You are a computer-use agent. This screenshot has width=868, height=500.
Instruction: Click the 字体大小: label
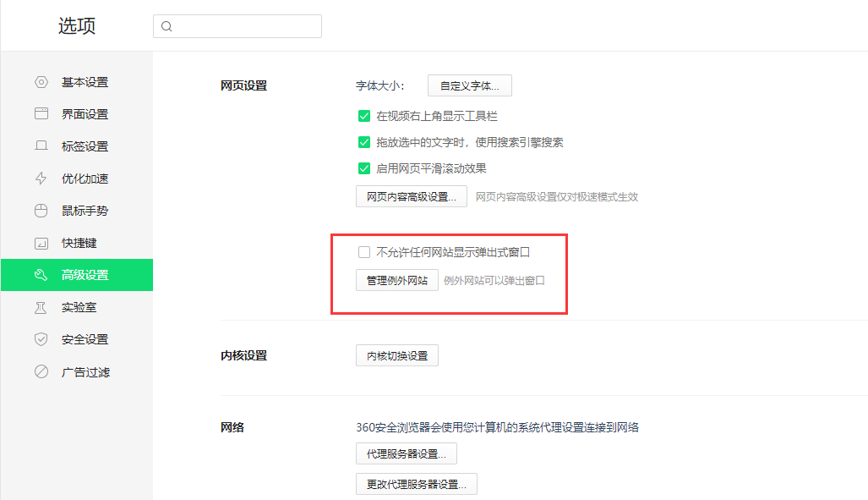click(379, 85)
